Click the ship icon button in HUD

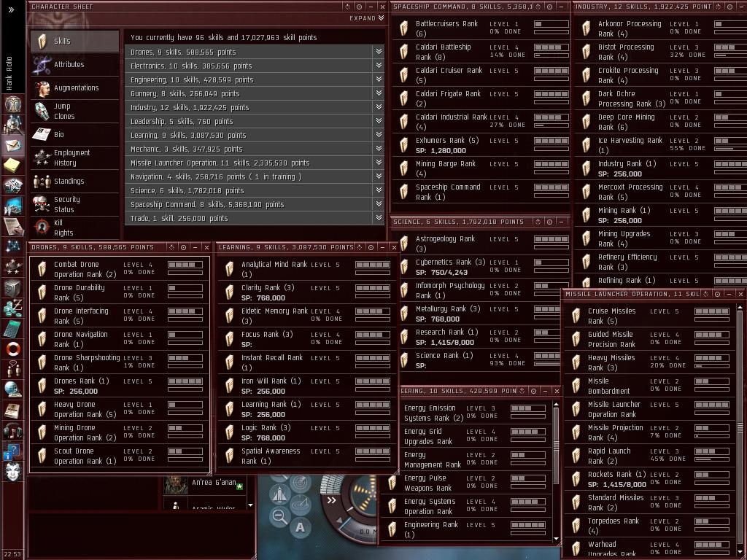click(279, 494)
